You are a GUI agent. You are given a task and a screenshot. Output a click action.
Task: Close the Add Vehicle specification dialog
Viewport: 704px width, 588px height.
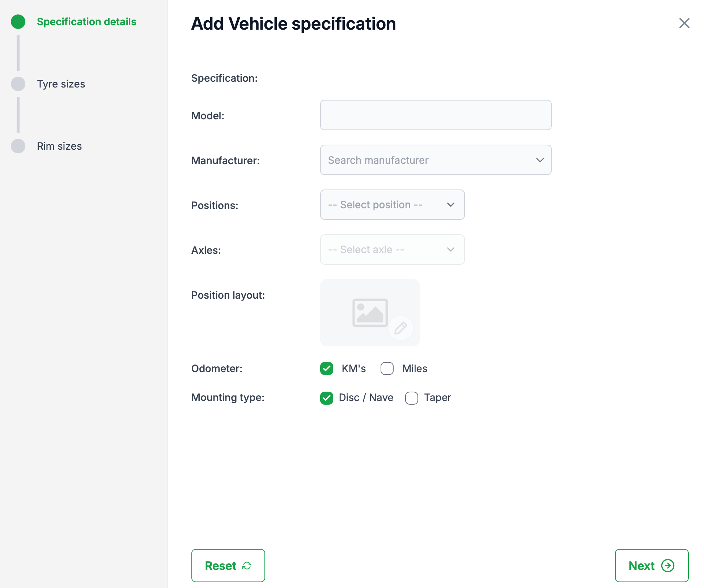click(x=684, y=23)
